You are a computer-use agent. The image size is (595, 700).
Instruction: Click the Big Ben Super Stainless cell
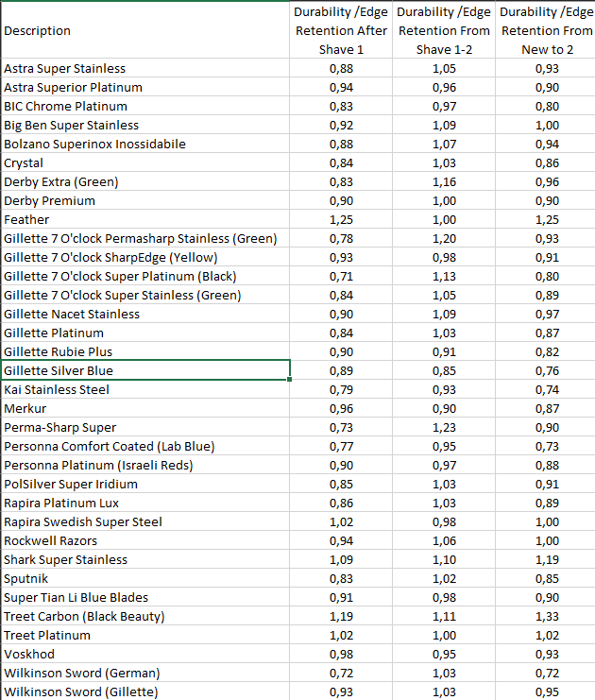coord(145,125)
